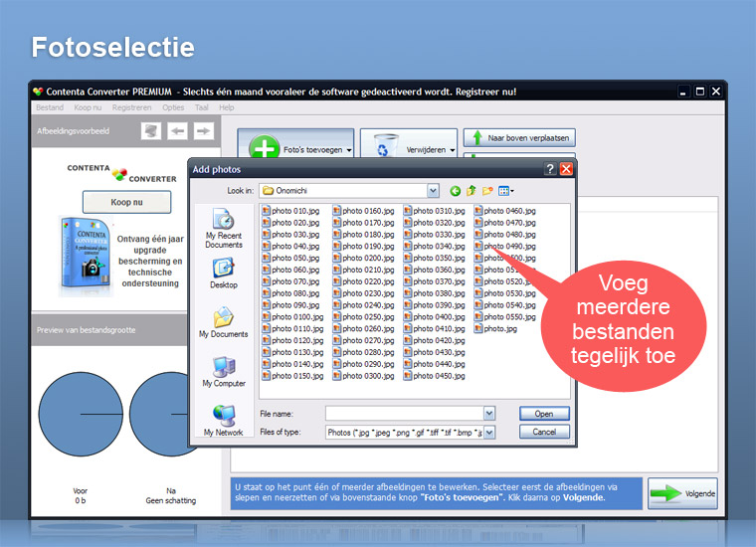Click the rotate icon in preview panel
This screenshot has width=756, height=547.
tap(151, 130)
